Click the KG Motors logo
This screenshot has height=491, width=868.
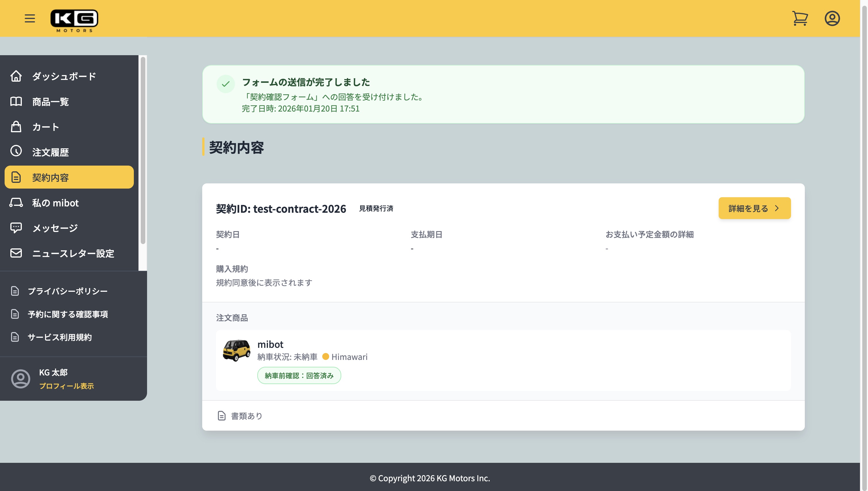point(75,20)
